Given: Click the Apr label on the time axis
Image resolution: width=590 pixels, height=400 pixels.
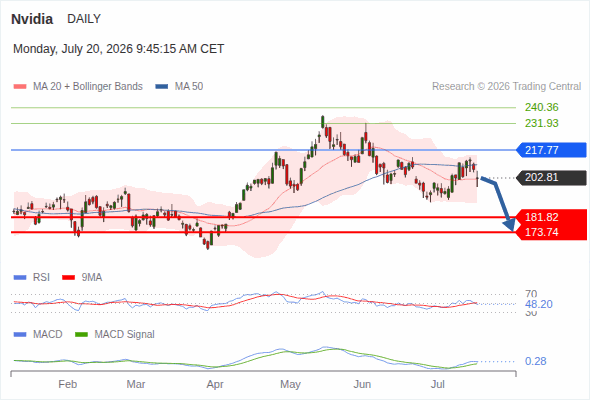Looking at the screenshot, I should pyautogui.click(x=215, y=384).
